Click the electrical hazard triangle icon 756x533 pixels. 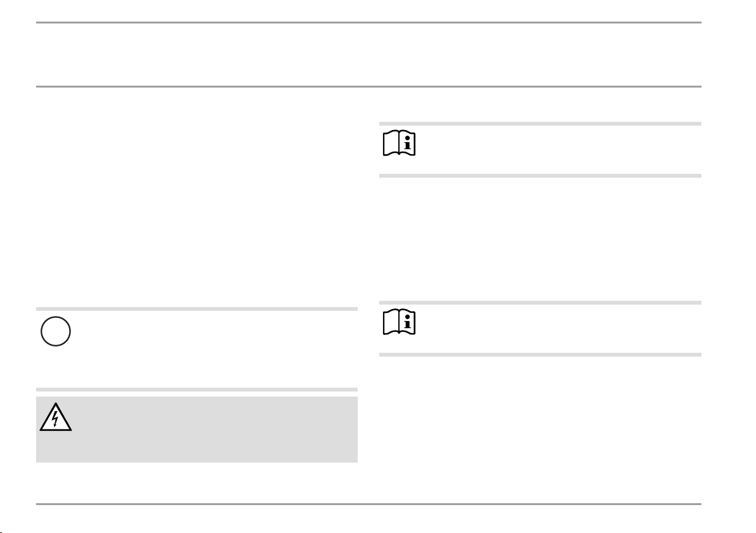pyautogui.click(x=55, y=417)
